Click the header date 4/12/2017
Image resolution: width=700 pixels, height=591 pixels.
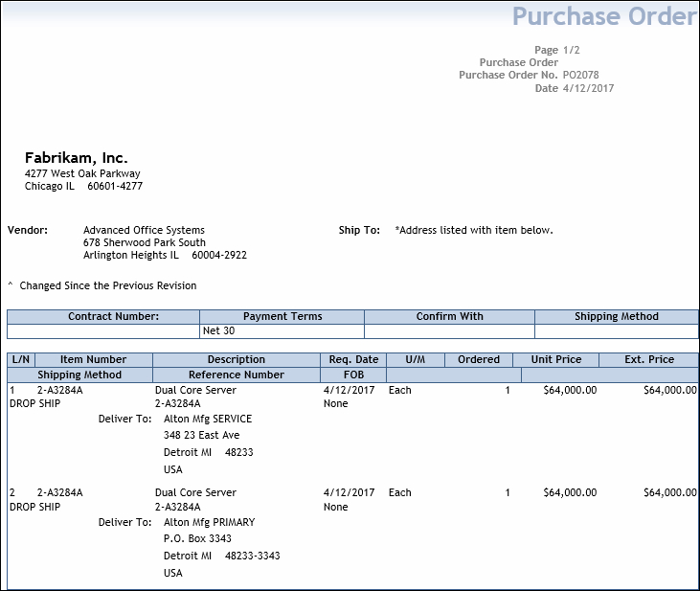point(588,88)
